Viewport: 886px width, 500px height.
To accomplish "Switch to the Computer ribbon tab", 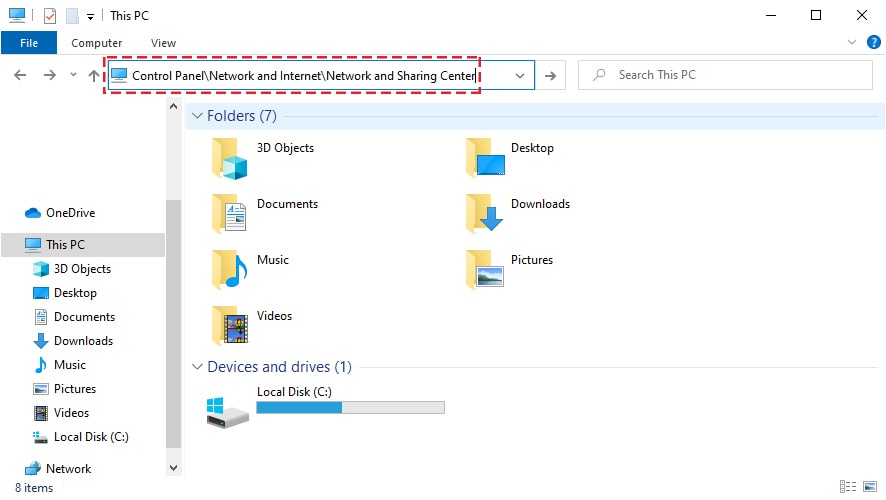I will click(97, 43).
